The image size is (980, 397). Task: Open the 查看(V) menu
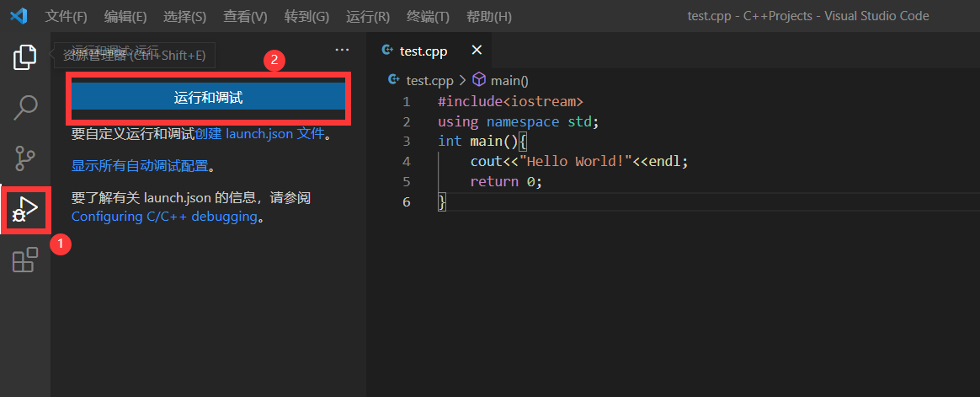(246, 16)
